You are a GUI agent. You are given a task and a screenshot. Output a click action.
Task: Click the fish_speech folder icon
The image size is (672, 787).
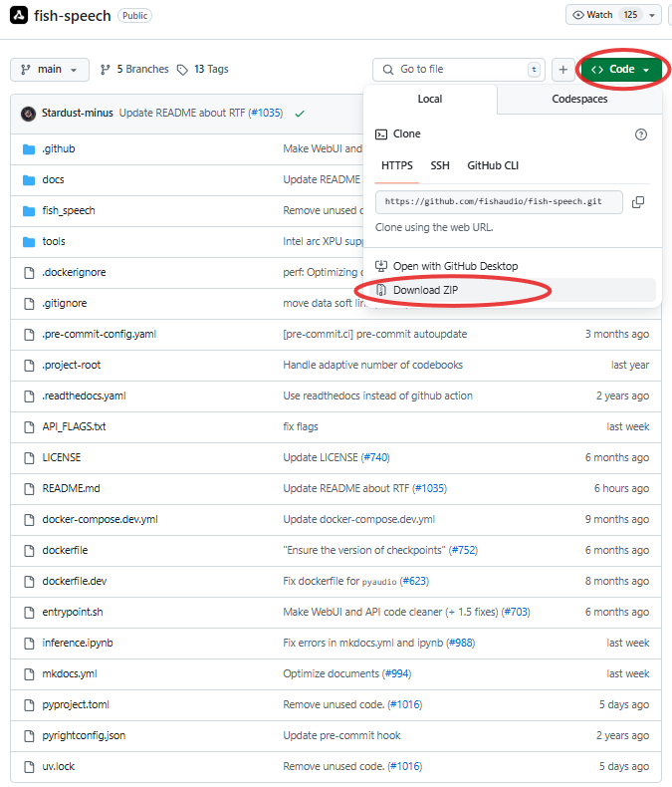29,211
